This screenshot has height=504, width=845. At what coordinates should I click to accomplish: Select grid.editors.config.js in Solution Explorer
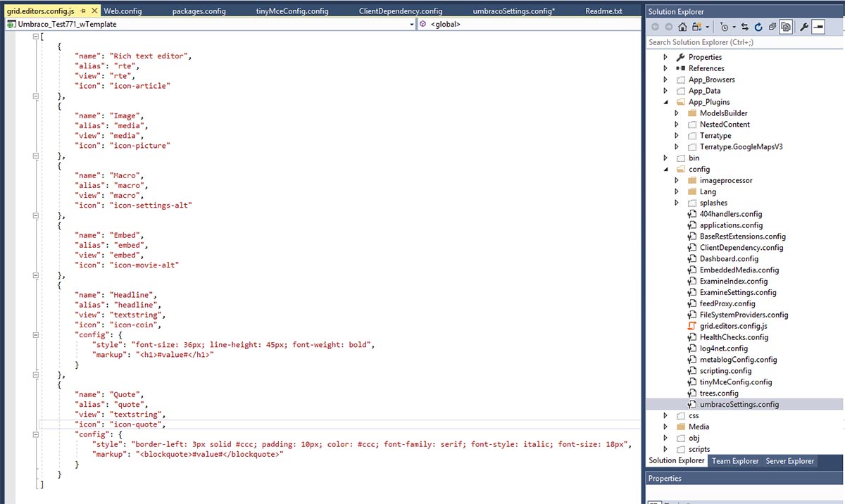click(x=734, y=327)
